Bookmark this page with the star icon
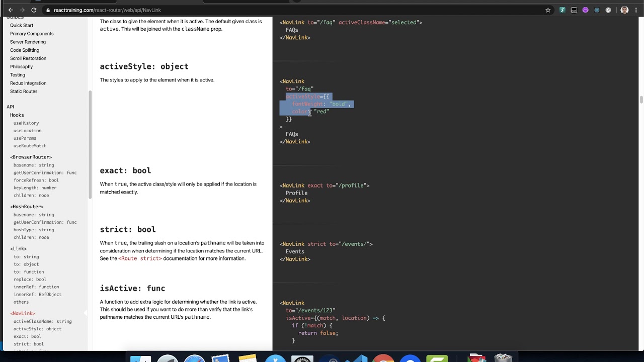 (x=548, y=10)
